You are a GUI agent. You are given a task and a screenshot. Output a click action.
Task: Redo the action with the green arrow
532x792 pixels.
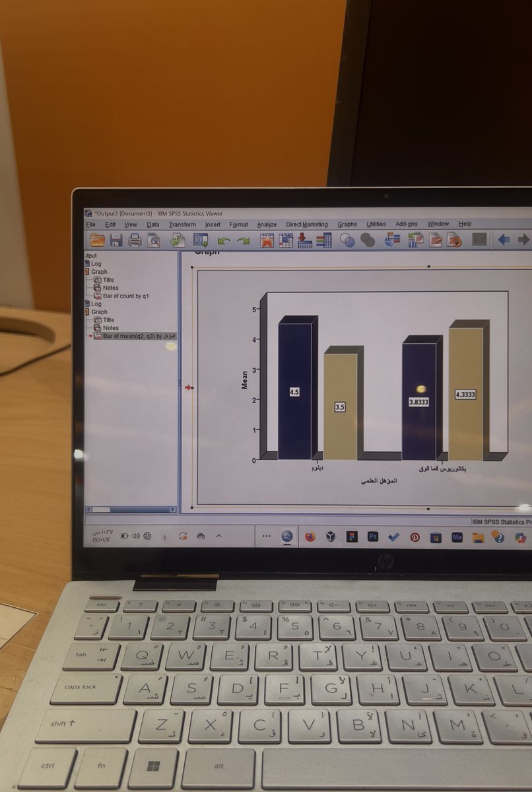[x=244, y=241]
